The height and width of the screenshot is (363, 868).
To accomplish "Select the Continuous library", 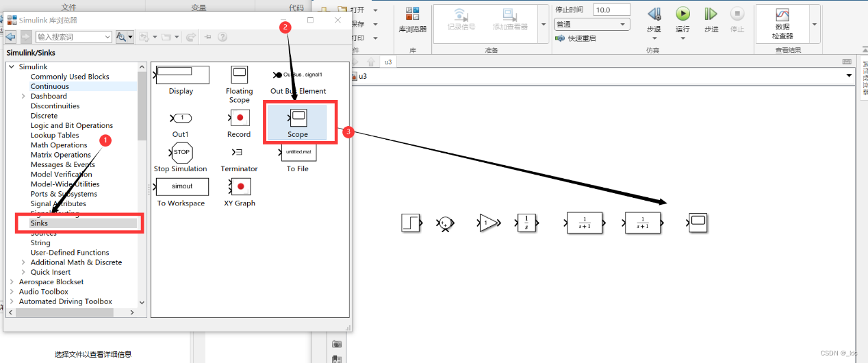I will click(49, 86).
